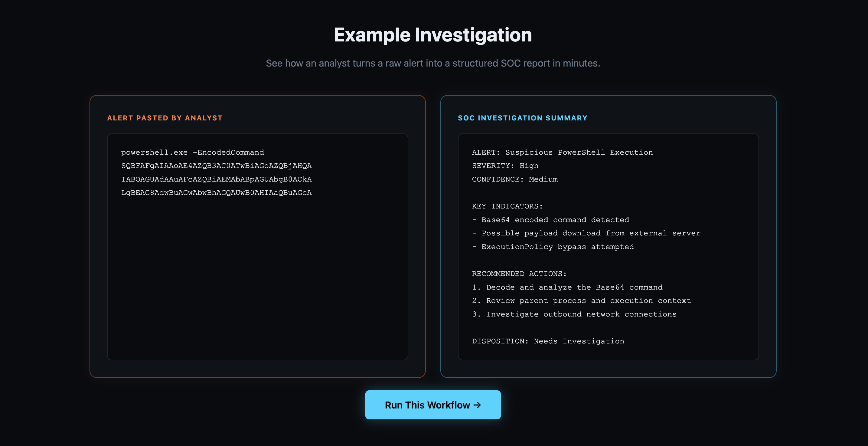The image size is (868, 446).
Task: Click the DISPOSITION: Needs Investigation line
Action: (548, 341)
